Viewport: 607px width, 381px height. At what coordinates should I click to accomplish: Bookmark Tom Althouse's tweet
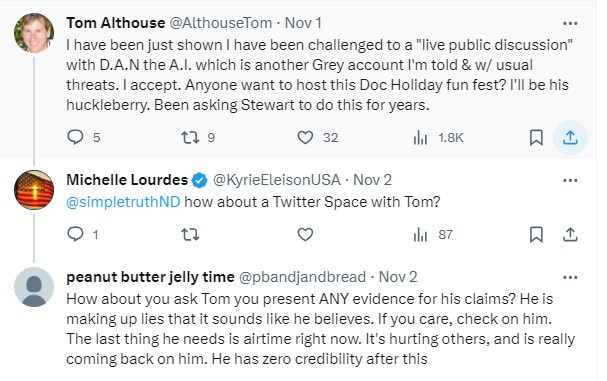(x=536, y=137)
